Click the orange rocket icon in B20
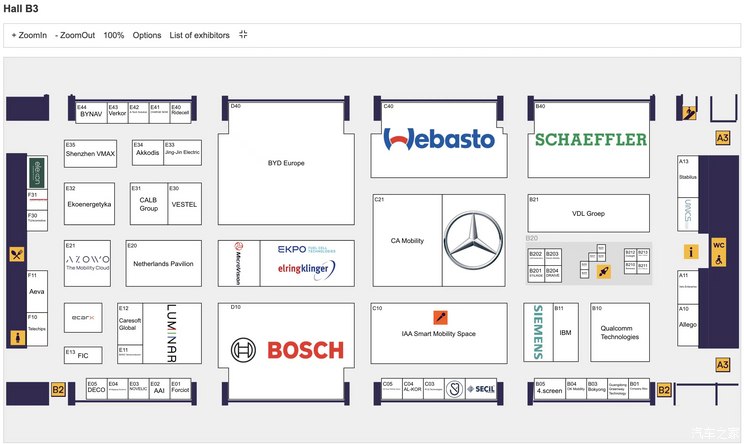Viewport: 744px width, 444px height. coord(604,271)
